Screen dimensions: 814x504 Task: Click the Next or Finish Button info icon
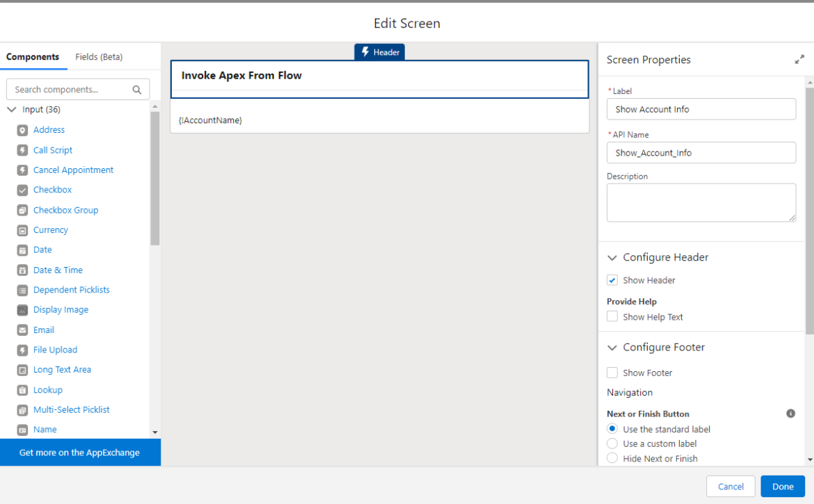(790, 414)
